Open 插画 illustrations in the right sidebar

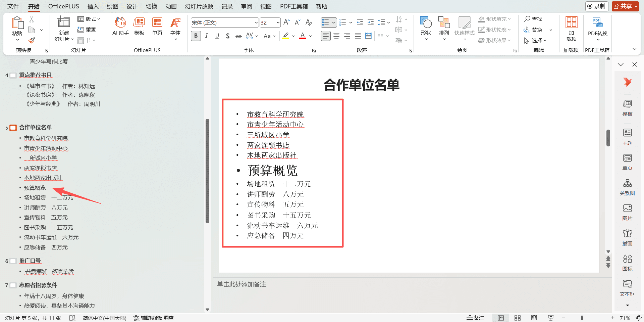tap(627, 238)
